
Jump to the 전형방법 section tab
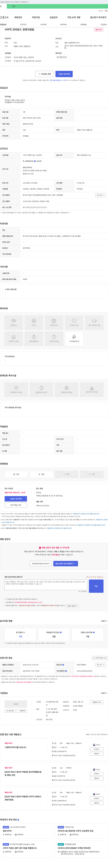pyautogui.click(x=83, y=25)
